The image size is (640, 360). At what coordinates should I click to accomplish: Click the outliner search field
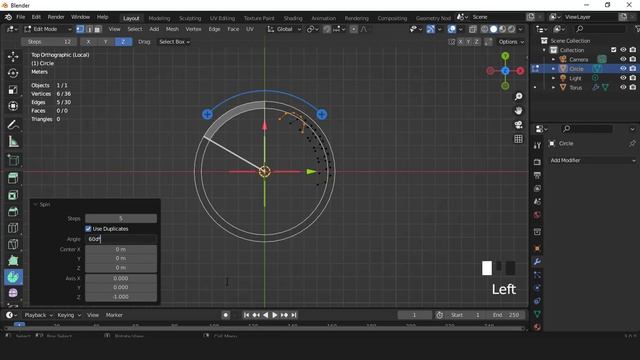[600, 29]
